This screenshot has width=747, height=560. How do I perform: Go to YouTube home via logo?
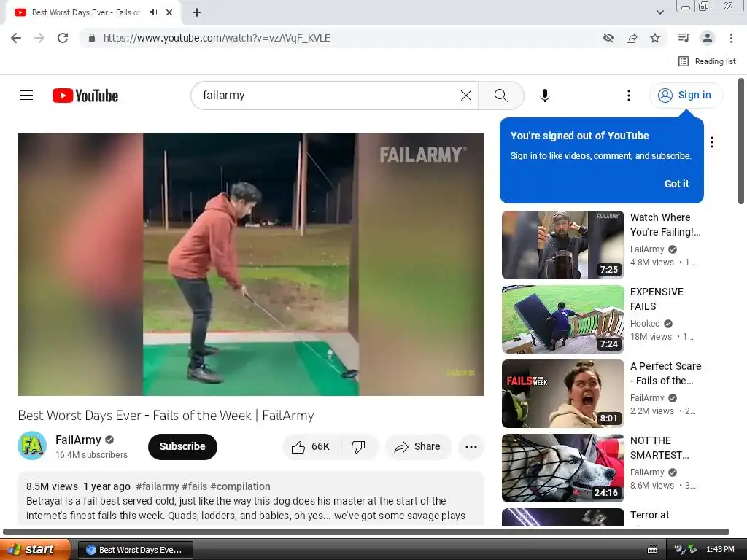point(85,96)
